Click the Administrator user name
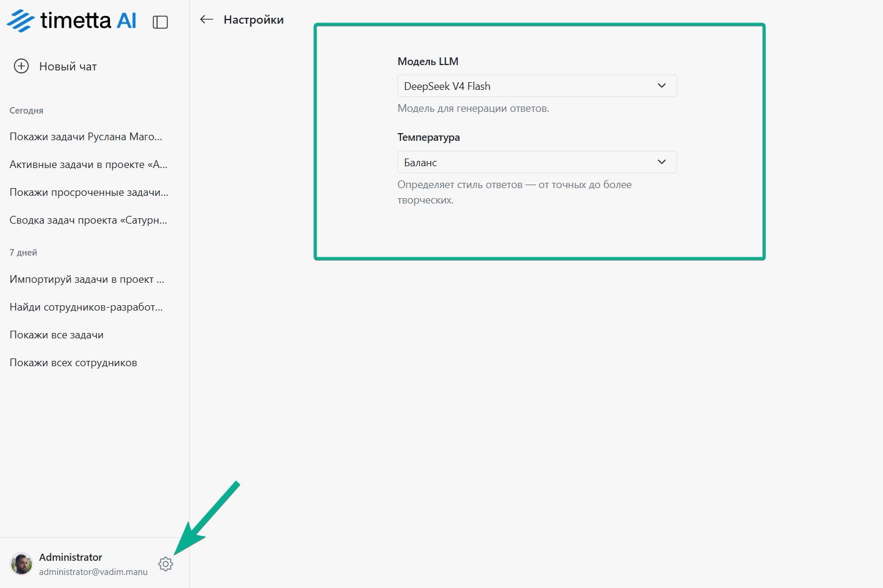The height and width of the screenshot is (588, 883). [70, 557]
